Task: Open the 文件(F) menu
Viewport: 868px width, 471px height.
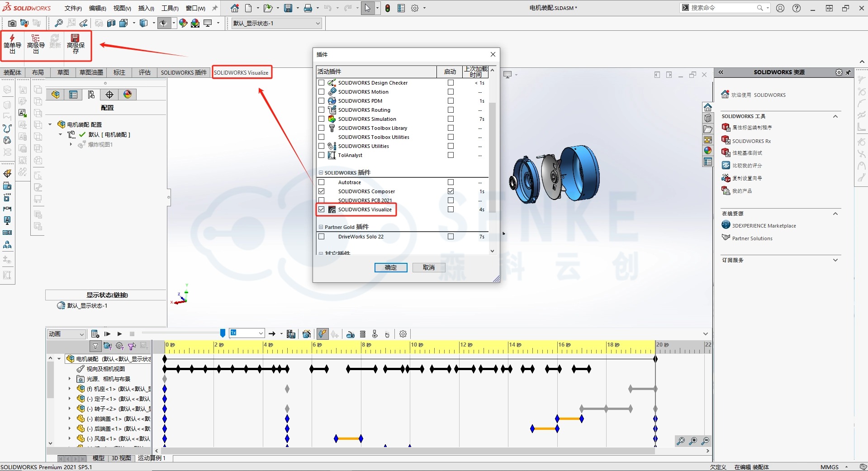Action: 73,8
